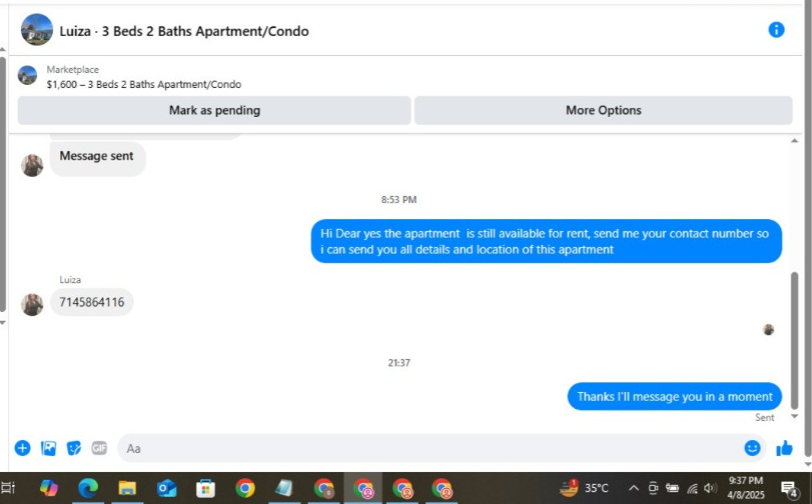Send a thumbs up like
The width and height of the screenshot is (812, 504).
coord(784,447)
